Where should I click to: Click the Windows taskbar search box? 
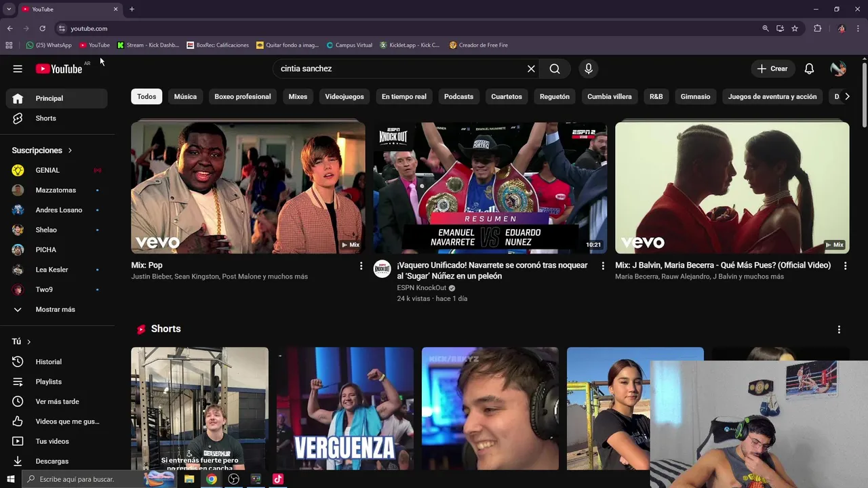click(x=98, y=479)
